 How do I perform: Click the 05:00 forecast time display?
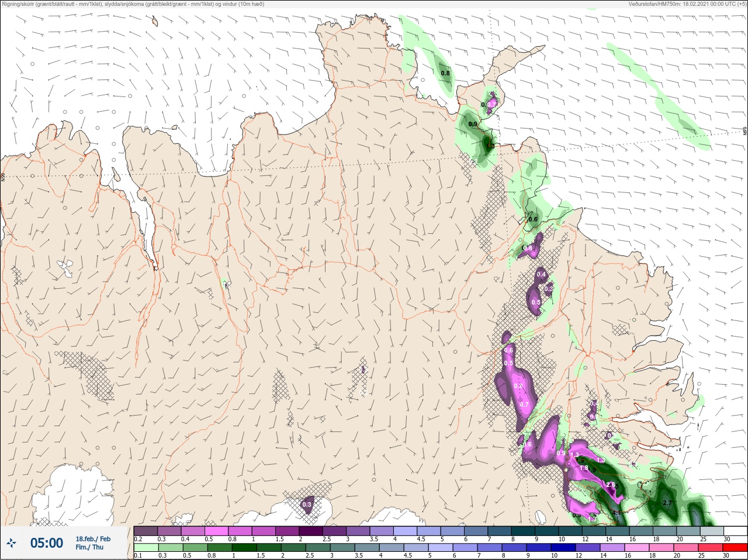point(47,543)
